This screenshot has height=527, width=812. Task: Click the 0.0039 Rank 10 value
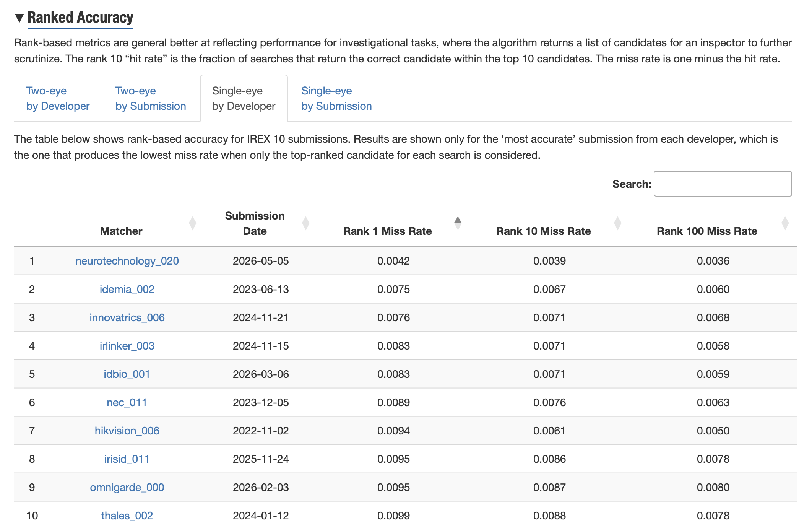(549, 261)
